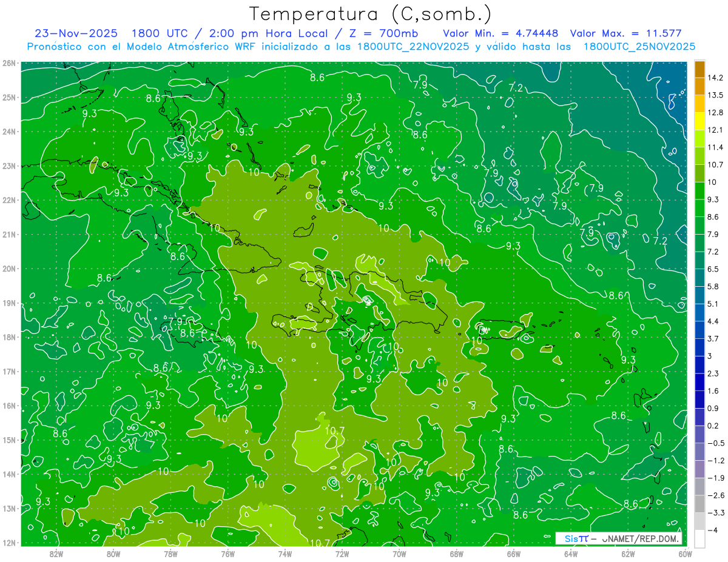Click longitude axis label "74W"
728x562 pixels.
coord(285,554)
